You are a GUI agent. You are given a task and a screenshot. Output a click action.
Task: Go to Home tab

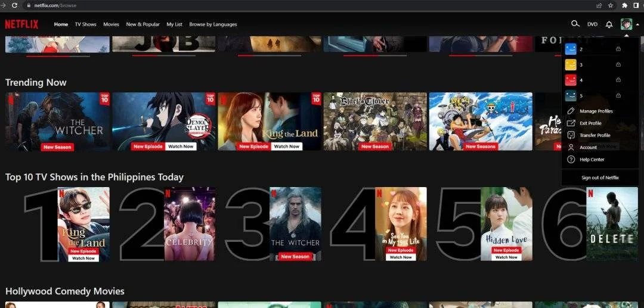click(61, 24)
